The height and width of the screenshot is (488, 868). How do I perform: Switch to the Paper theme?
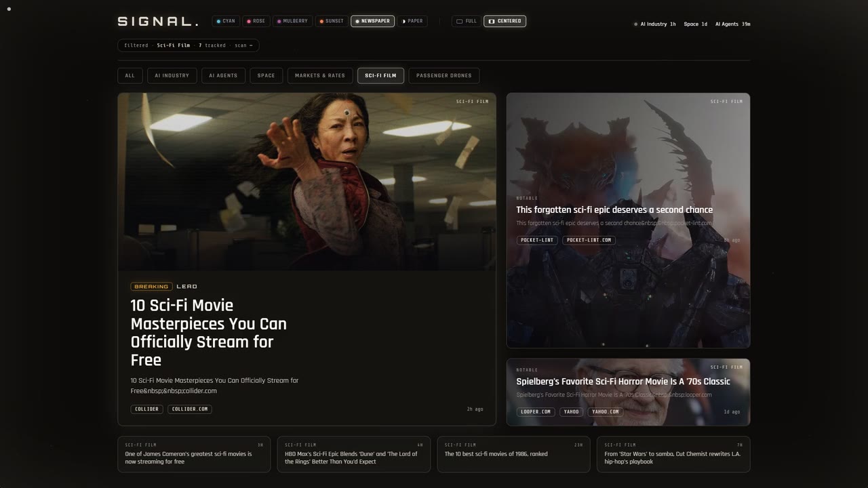[x=412, y=21]
